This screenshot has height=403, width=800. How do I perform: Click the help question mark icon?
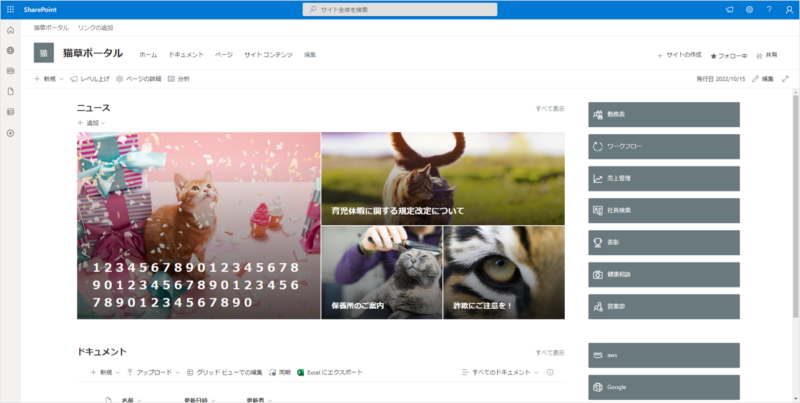(x=768, y=9)
